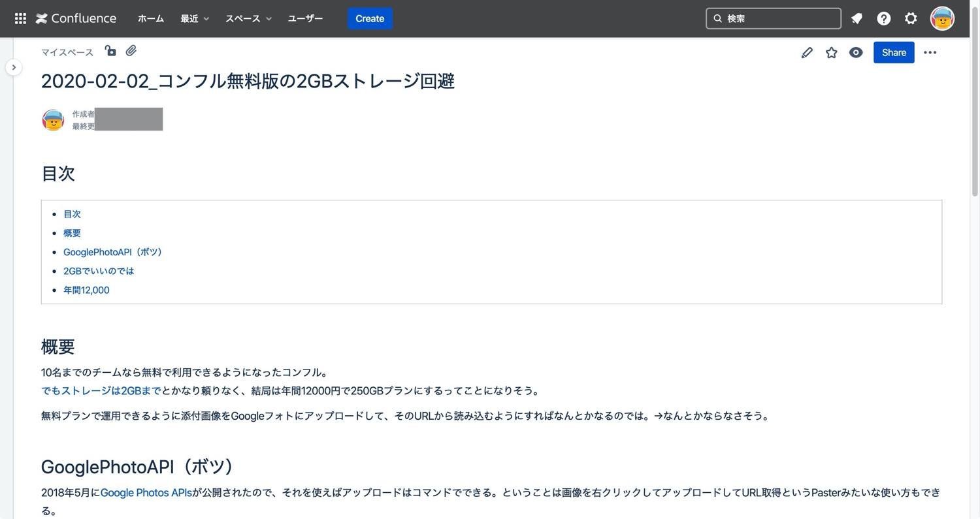The width and height of the screenshot is (980, 519).
Task: Click the Confluence logo
Action: [x=76, y=18]
